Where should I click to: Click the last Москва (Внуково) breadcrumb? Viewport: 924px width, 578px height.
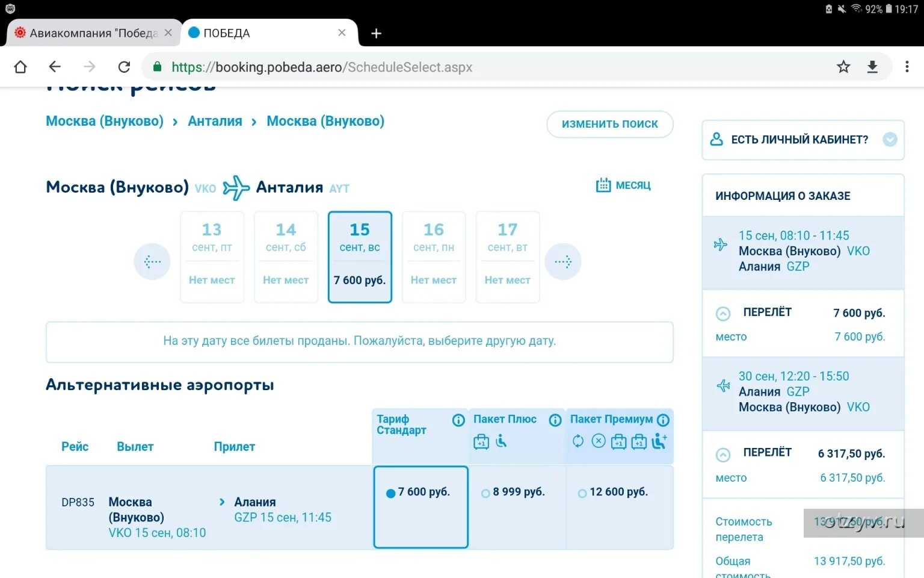point(325,121)
